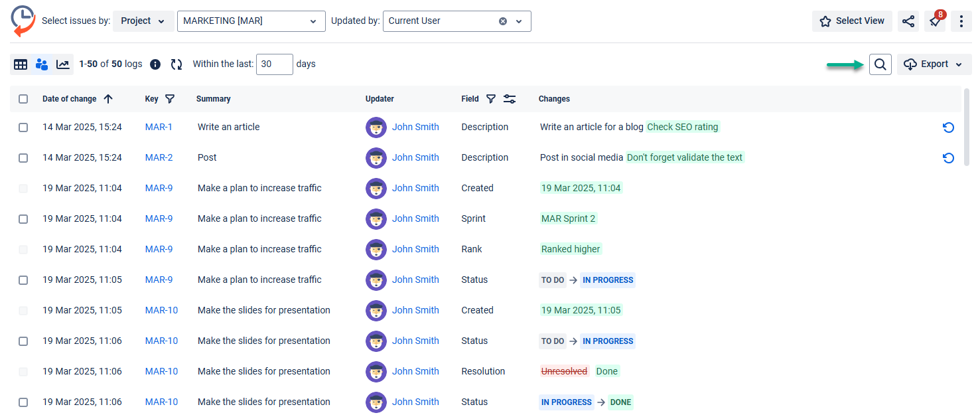Click the refresh logs icon
Image resolution: width=980 pixels, height=415 pixels.
click(x=176, y=64)
